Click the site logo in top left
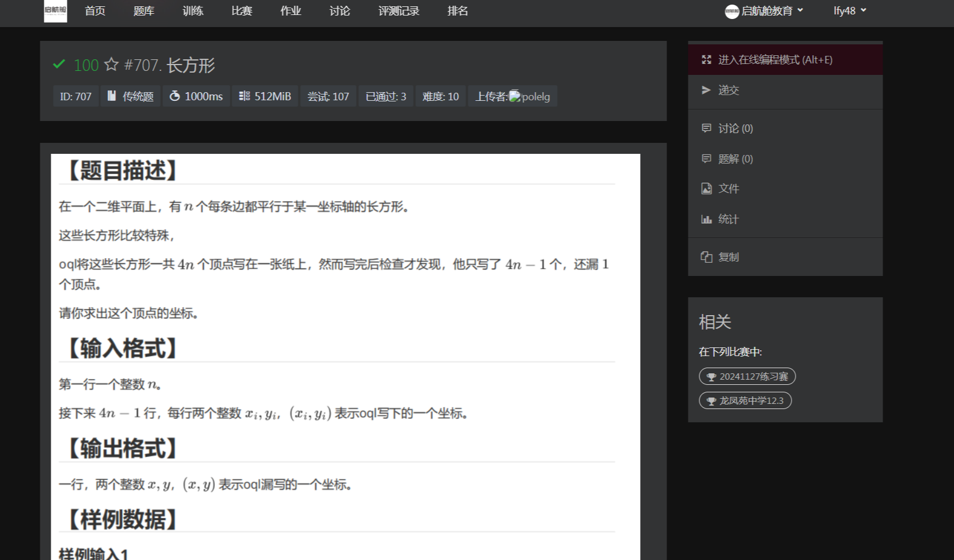This screenshot has height=560, width=954. 55,11
